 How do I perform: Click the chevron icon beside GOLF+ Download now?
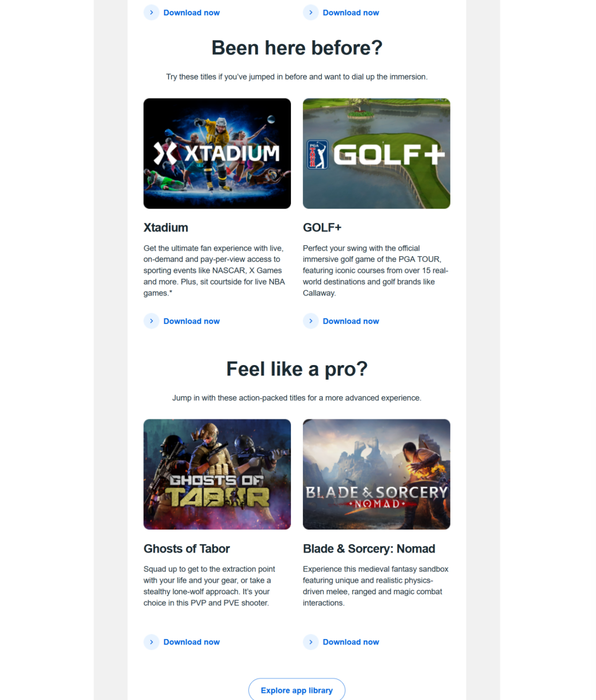(x=311, y=321)
